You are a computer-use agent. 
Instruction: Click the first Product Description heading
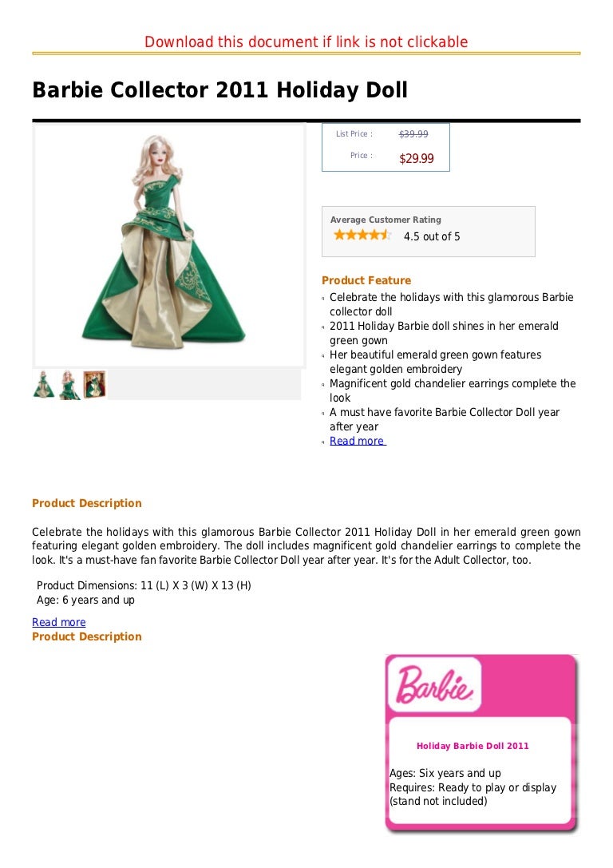[x=87, y=503]
